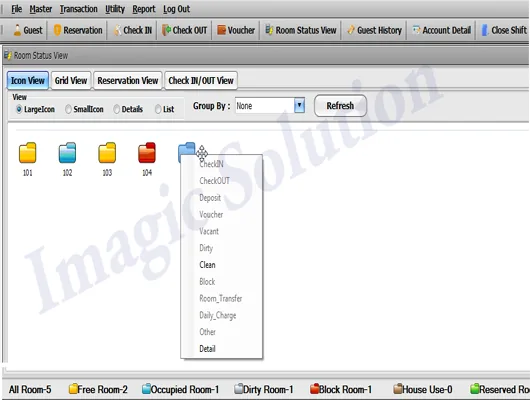This screenshot has height=400, width=530.
Task: Open the File menu
Action: (17, 9)
